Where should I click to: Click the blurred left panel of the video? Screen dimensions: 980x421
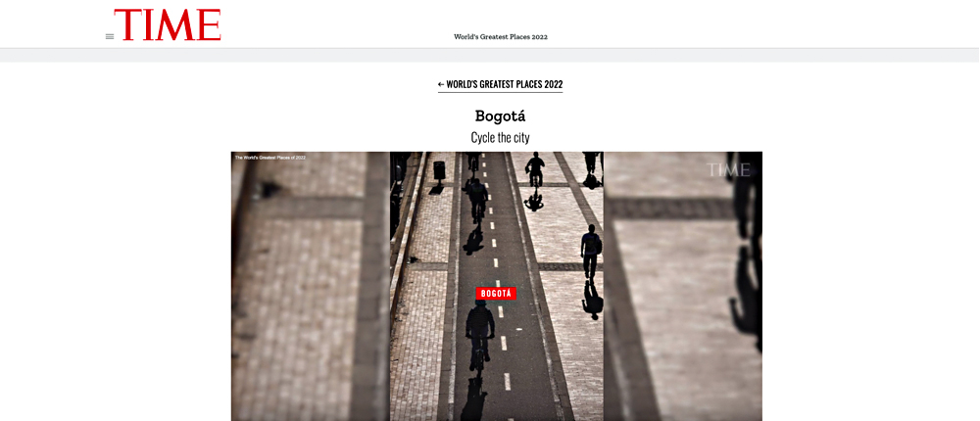[311, 286]
